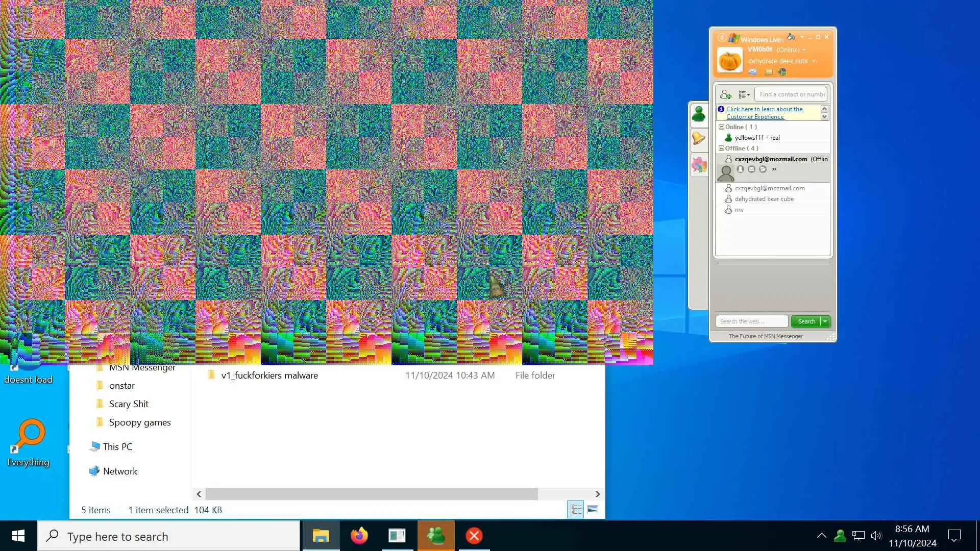Click the Add a contact icon
The width and height of the screenshot is (980, 551).
(725, 94)
